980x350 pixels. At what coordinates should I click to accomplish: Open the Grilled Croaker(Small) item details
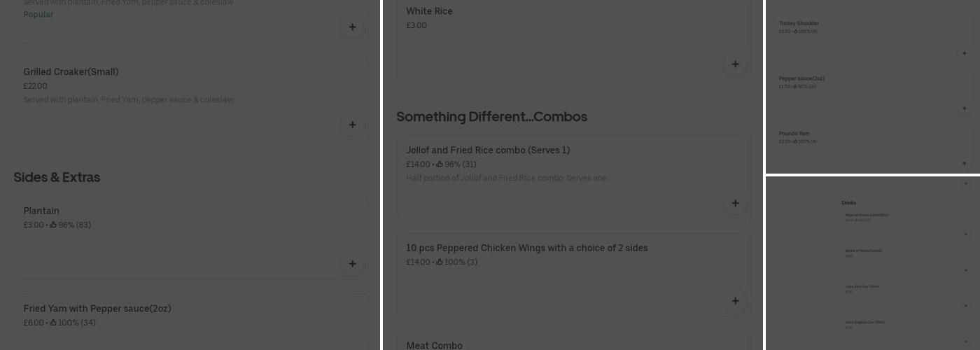tap(71, 72)
